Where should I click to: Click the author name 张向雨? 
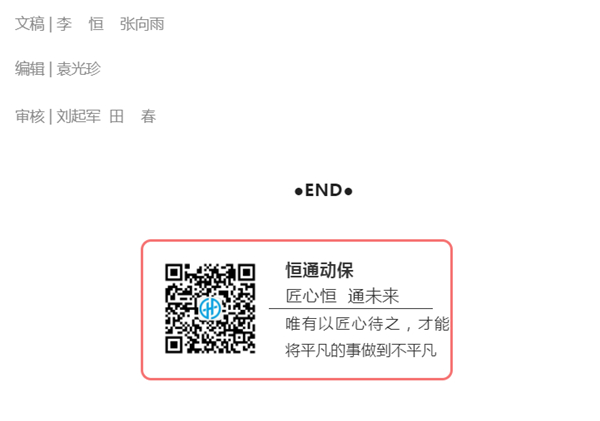pos(142,24)
